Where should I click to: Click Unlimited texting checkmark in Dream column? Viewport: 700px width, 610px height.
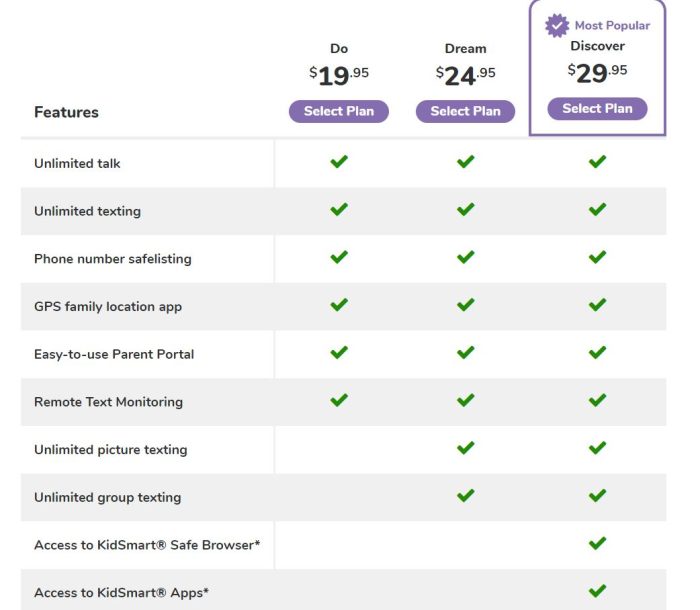[x=465, y=210]
